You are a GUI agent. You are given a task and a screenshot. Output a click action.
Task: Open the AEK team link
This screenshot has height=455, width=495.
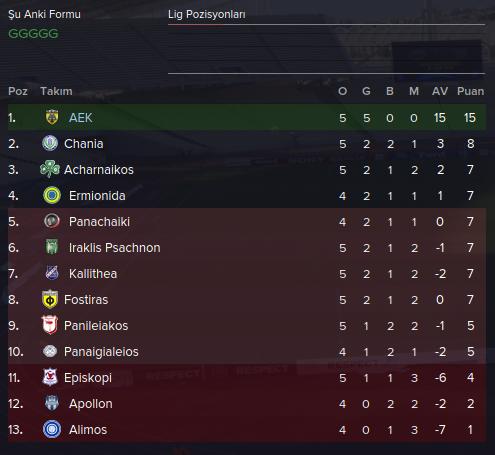point(80,118)
